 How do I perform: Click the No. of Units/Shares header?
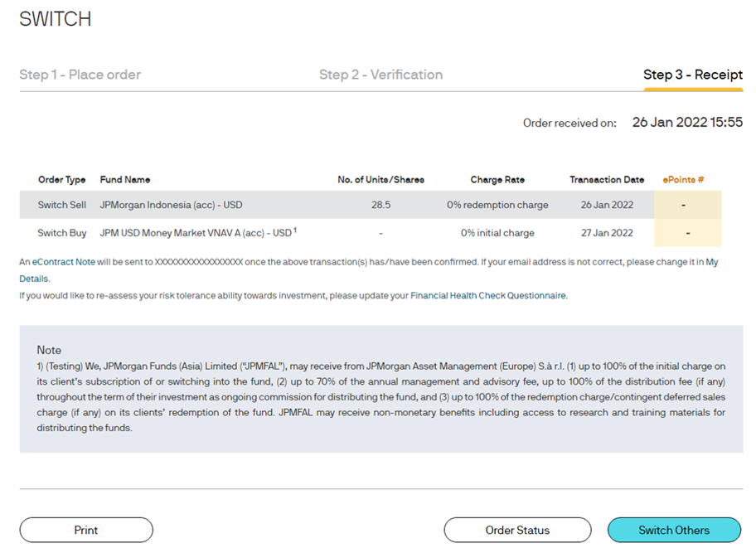[x=380, y=180]
